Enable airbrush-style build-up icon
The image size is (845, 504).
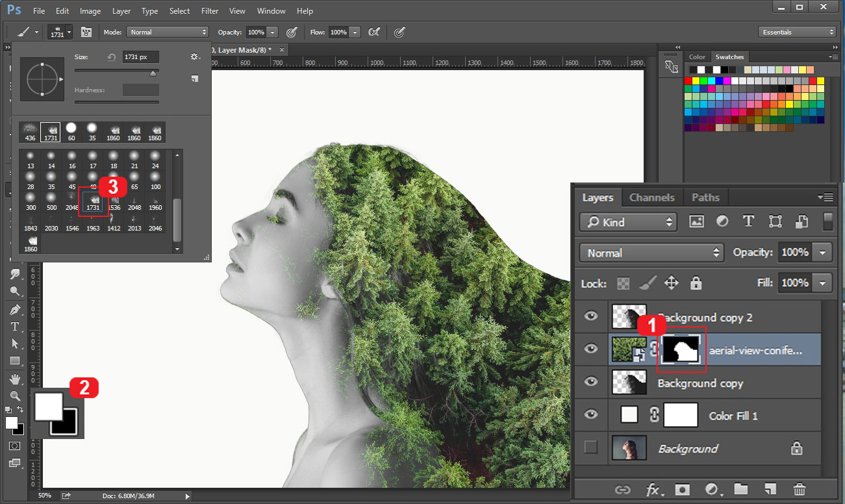pos(374,32)
